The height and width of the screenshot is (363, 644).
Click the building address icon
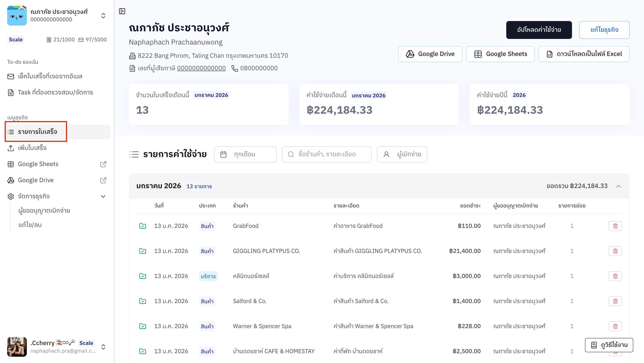[132, 56]
